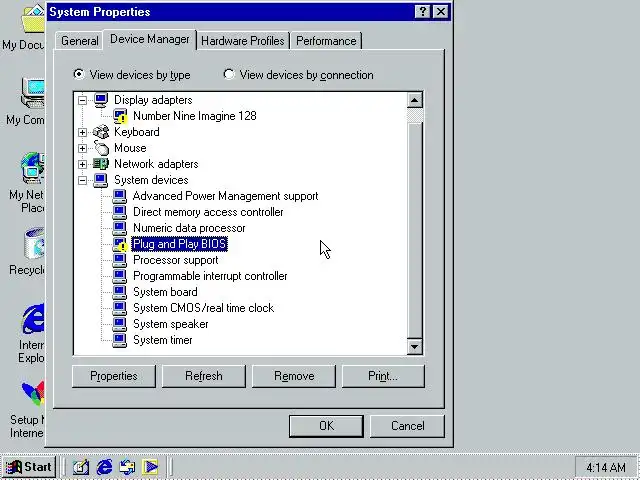Select the Setup MSN Internet Access desktop icon

[x=33, y=393]
